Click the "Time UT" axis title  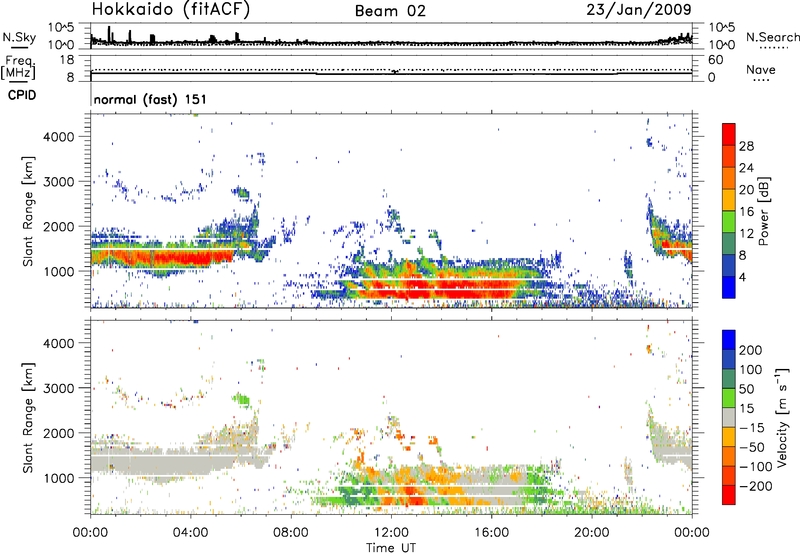[391, 547]
